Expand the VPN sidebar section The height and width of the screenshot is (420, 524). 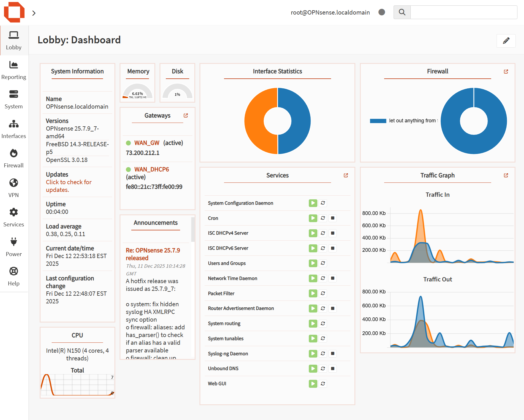pyautogui.click(x=14, y=188)
